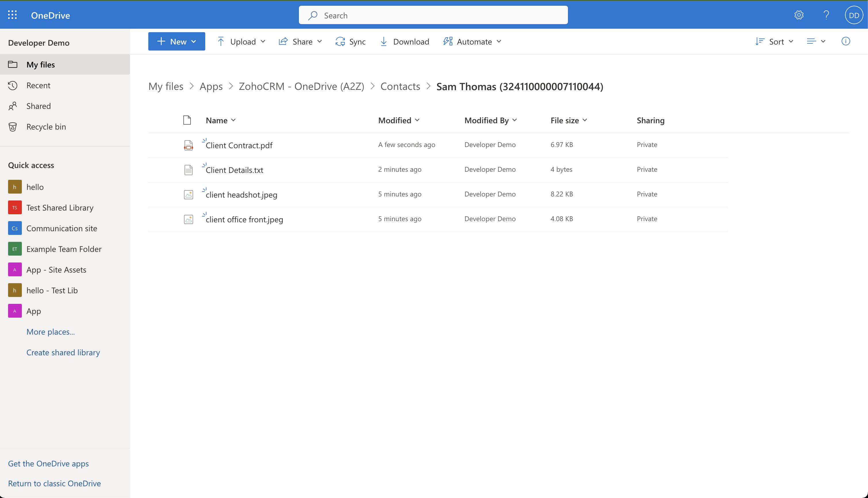Click Private sharing for client office front.jpeg

point(647,219)
